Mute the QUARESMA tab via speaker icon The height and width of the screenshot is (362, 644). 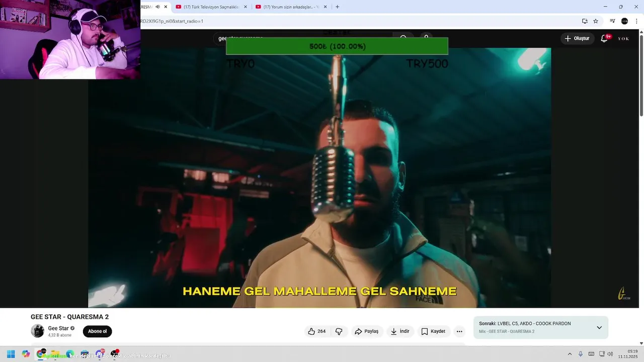coord(157,7)
